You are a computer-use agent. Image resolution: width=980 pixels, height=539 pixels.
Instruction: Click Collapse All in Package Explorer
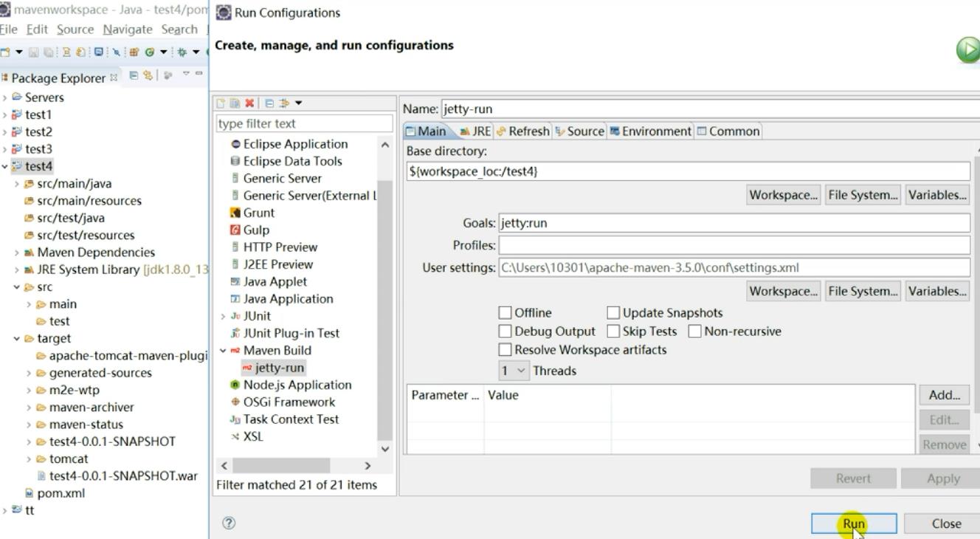(x=134, y=75)
